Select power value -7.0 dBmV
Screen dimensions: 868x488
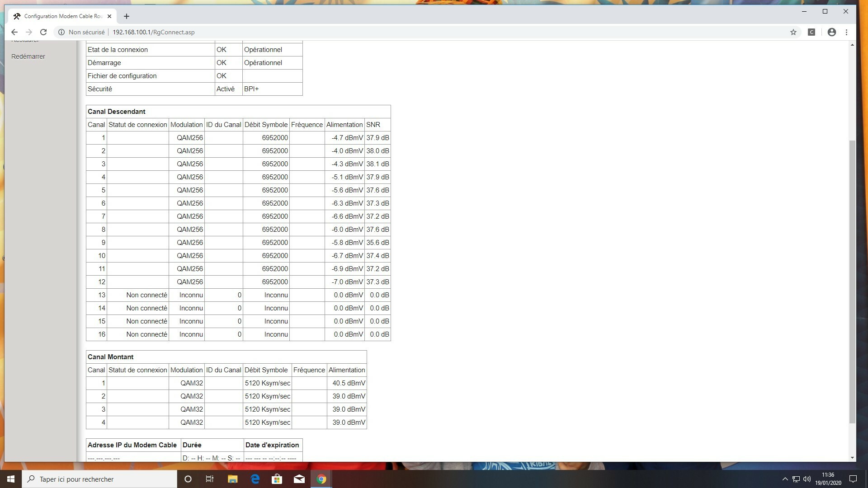(x=347, y=282)
